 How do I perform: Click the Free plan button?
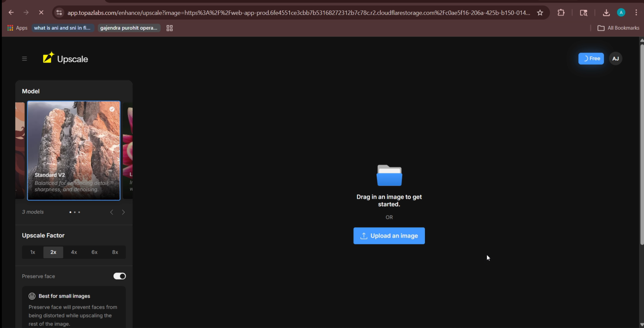click(x=591, y=59)
